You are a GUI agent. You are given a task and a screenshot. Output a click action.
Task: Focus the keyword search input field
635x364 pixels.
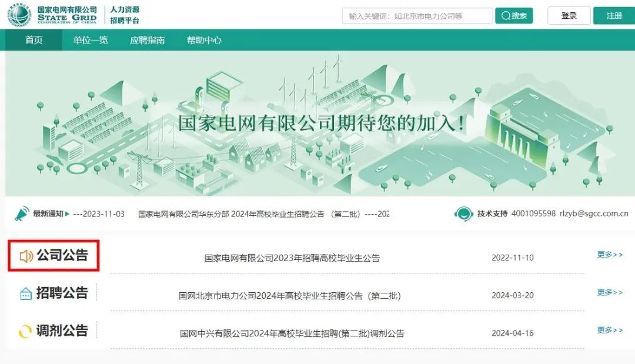tap(417, 16)
